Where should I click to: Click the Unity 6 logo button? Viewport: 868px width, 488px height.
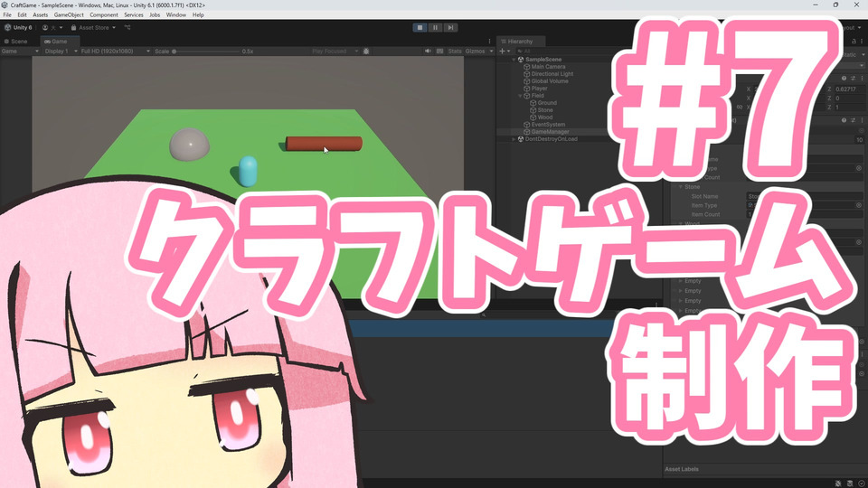pyautogui.click(x=18, y=27)
